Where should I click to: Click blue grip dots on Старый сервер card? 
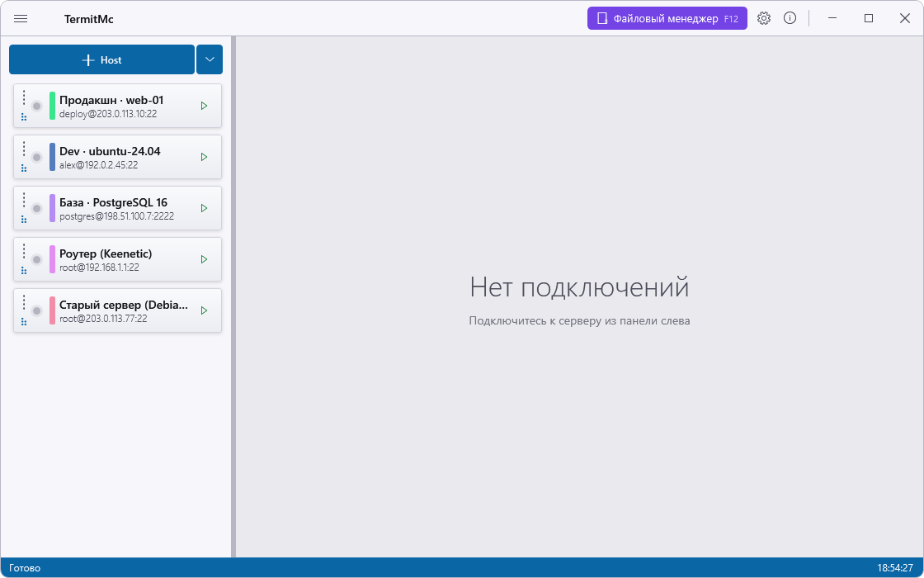(x=24, y=321)
